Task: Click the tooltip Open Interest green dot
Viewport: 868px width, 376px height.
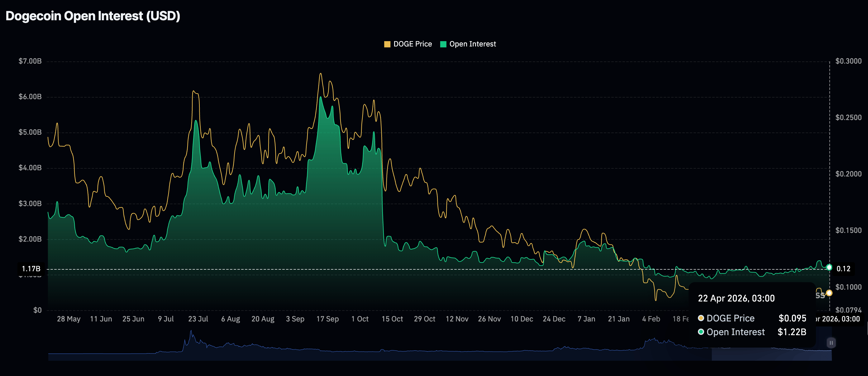Action: click(701, 332)
